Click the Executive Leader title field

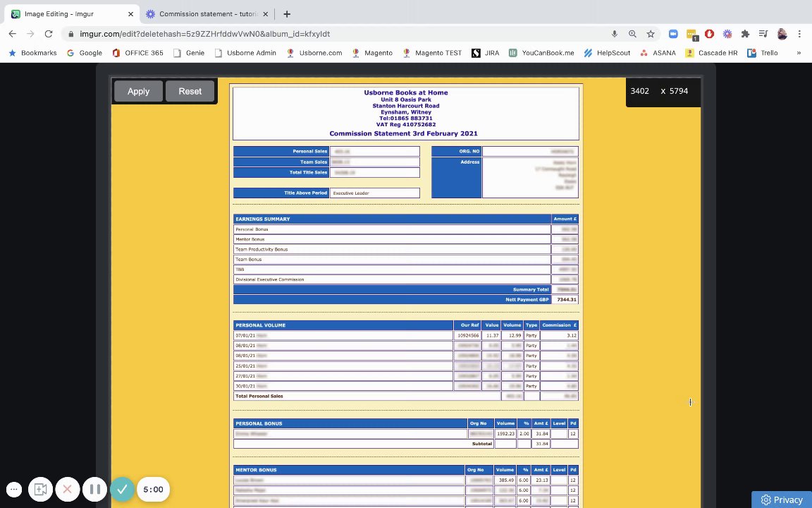[x=374, y=193]
